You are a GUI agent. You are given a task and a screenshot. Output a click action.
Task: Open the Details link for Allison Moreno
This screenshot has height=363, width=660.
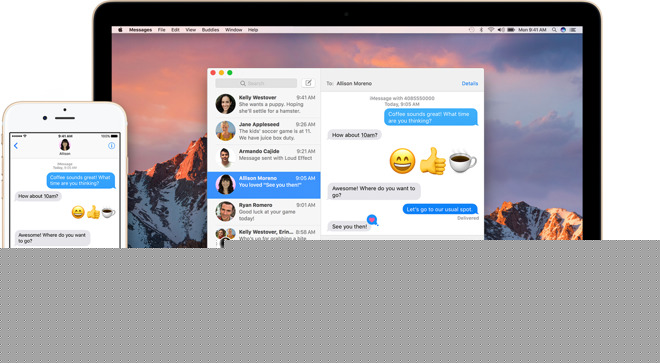(x=470, y=83)
